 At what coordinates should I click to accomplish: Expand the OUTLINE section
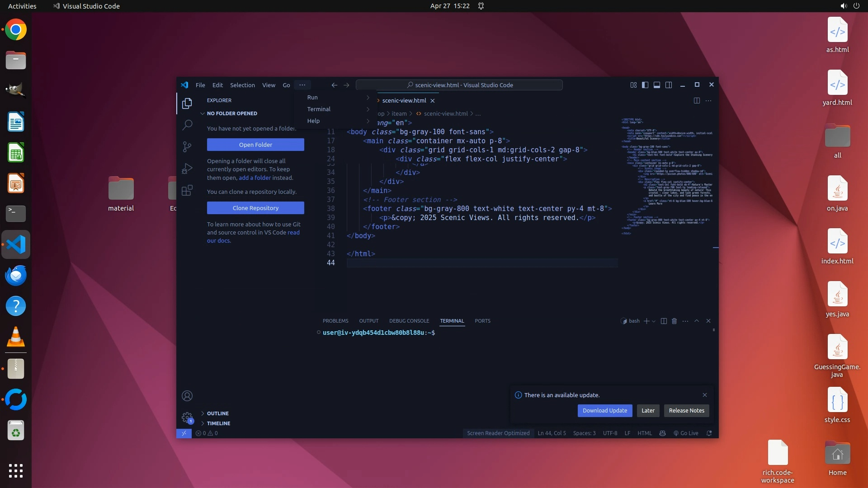(x=217, y=413)
